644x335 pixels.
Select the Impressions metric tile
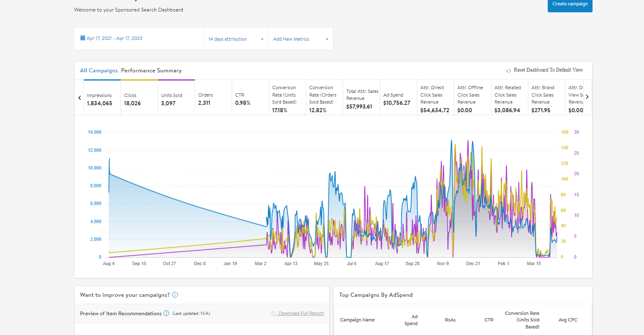(x=102, y=97)
